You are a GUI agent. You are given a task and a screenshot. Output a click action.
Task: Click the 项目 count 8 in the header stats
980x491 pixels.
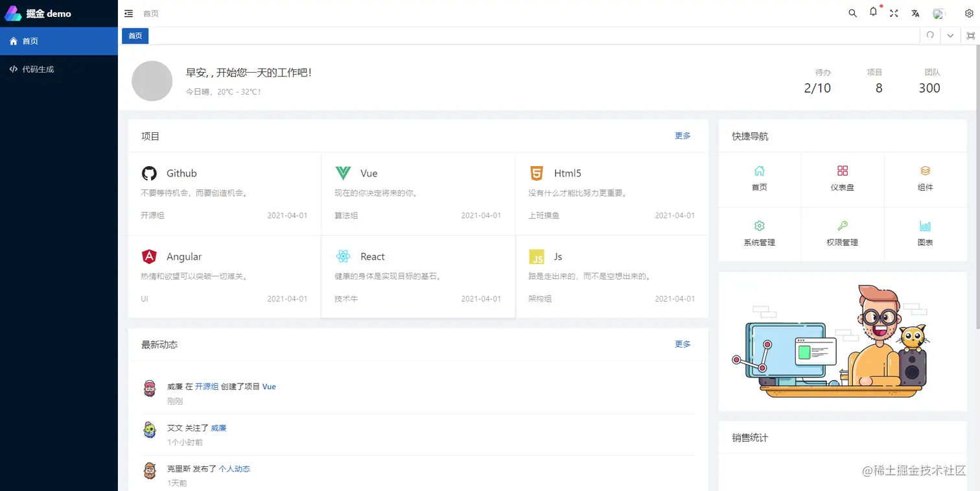tap(879, 88)
